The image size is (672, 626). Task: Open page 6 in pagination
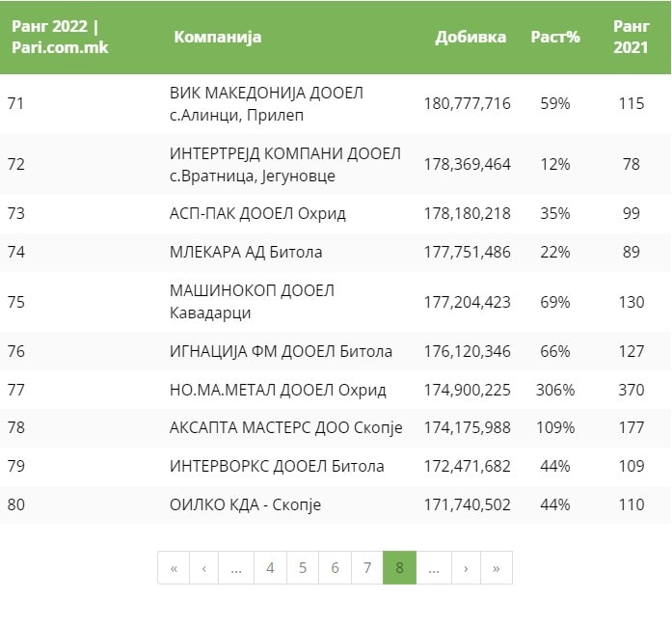click(x=335, y=568)
